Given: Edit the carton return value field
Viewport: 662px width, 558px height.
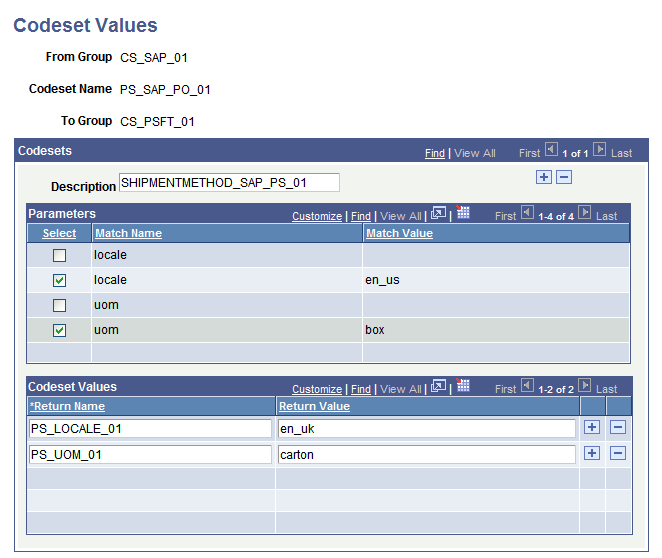Looking at the screenshot, I should click(x=427, y=455).
